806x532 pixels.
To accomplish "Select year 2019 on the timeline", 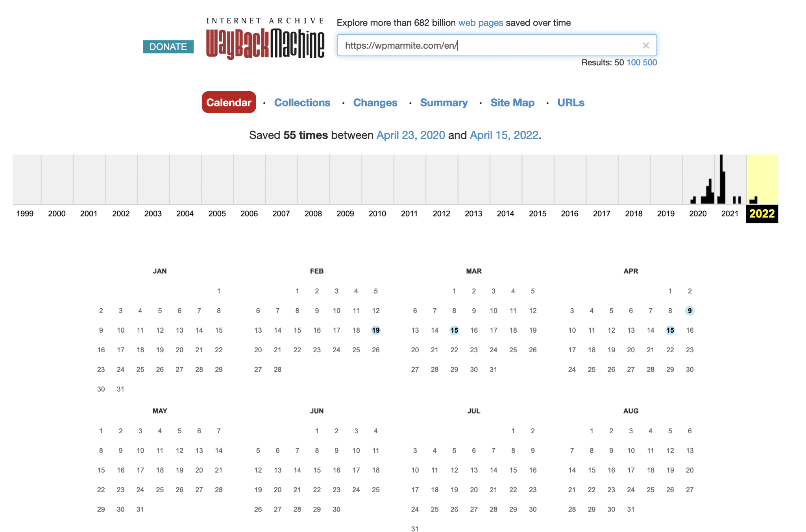I will (x=666, y=214).
